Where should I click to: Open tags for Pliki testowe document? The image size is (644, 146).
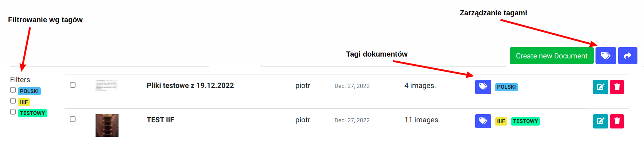[483, 87]
